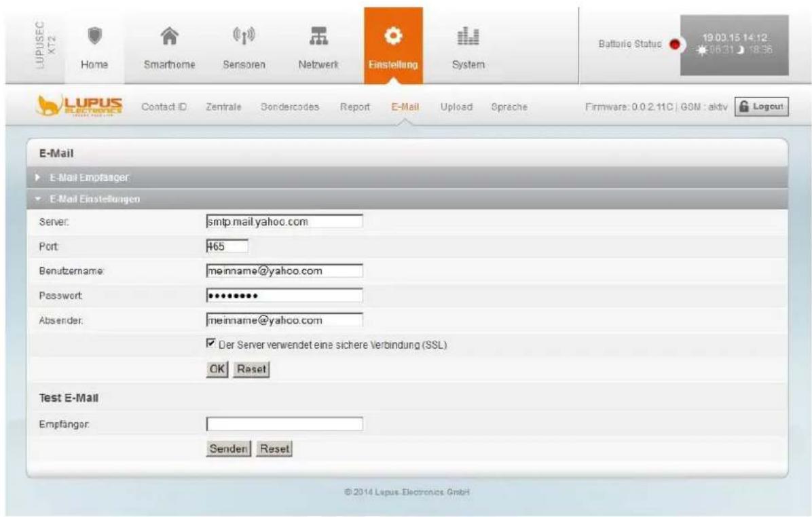This screenshot has width=812, height=517.
Task: Expand the E-Mail Empfänger section
Action: pos(407,178)
